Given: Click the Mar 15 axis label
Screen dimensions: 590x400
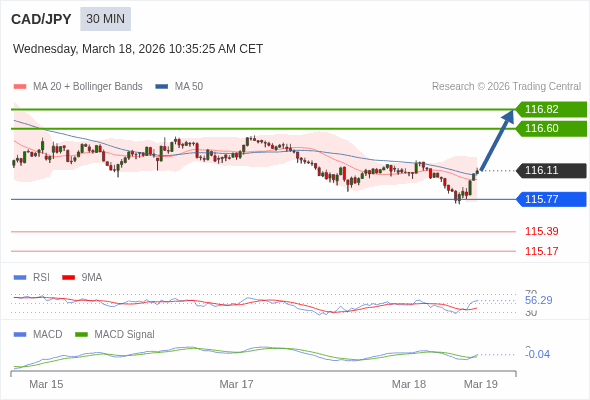Looking at the screenshot, I should [x=46, y=384].
